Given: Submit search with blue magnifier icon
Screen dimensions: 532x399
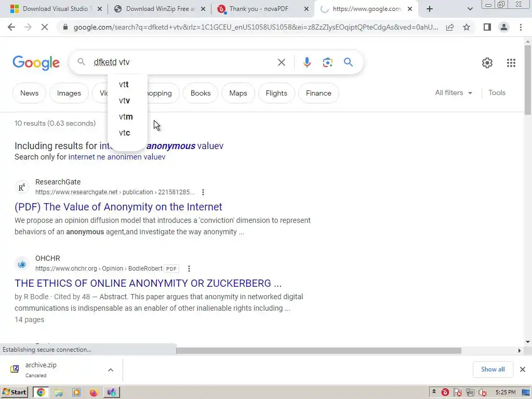Looking at the screenshot, I should 348,62.
